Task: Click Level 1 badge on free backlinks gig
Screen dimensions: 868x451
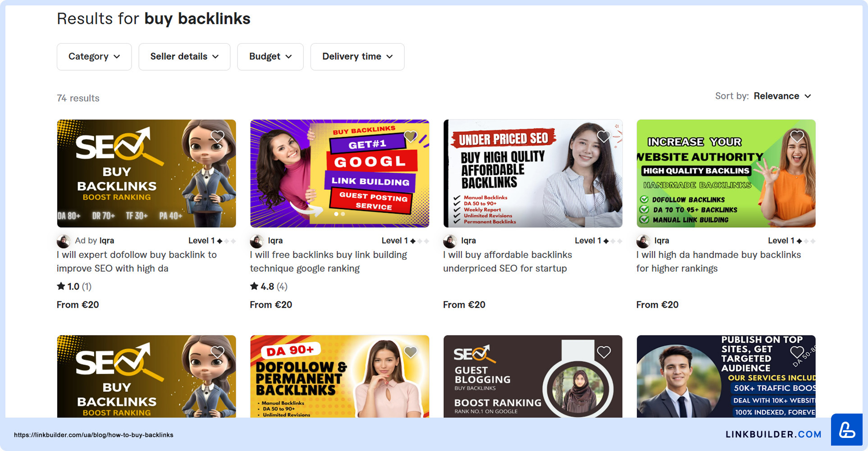Action: (x=405, y=241)
